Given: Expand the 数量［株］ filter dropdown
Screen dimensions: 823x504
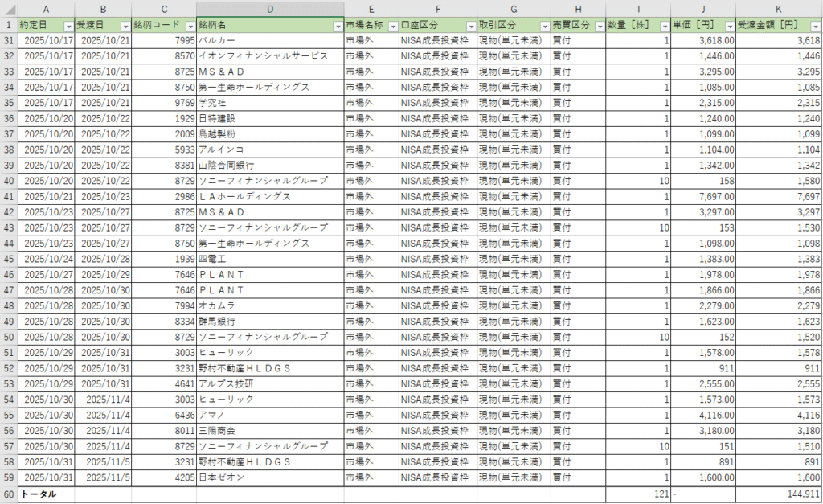Looking at the screenshot, I should 663,26.
